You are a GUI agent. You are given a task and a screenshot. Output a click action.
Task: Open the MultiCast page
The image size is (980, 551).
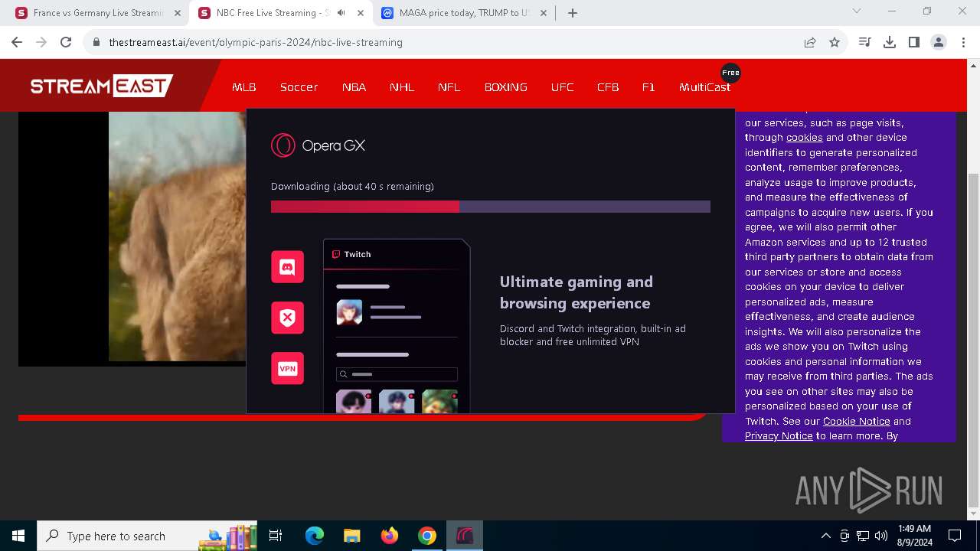[704, 87]
